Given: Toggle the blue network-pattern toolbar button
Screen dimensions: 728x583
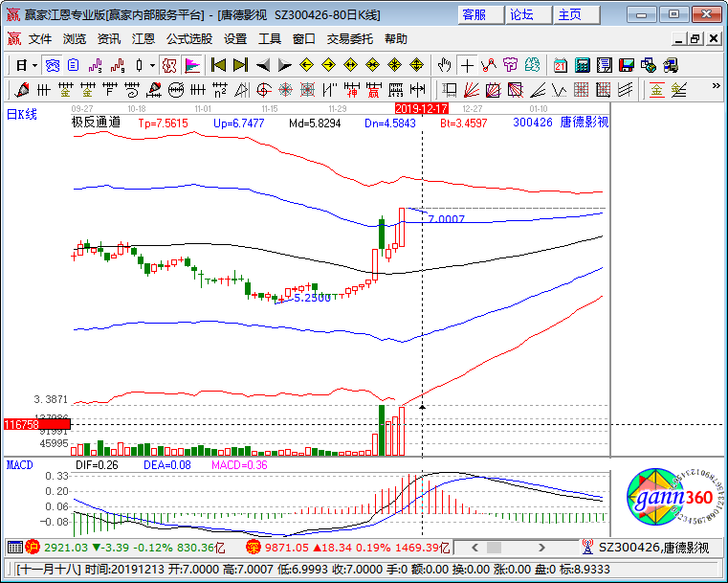Looking at the screenshot, I should pyautogui.click(x=52, y=65).
